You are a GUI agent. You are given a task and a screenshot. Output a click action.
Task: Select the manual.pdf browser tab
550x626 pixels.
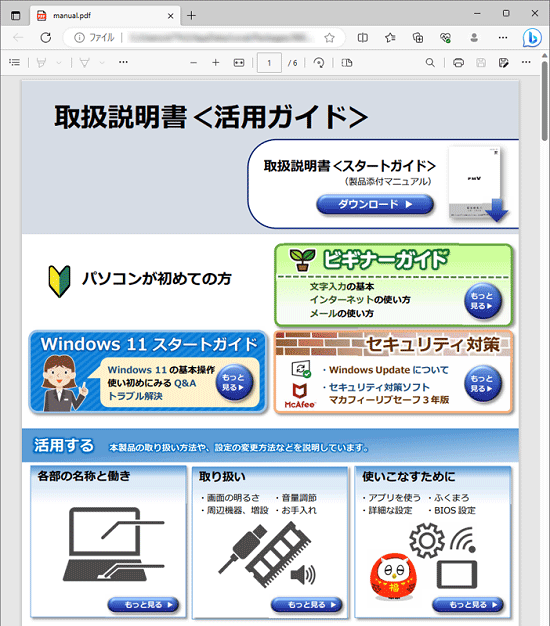(x=105, y=16)
